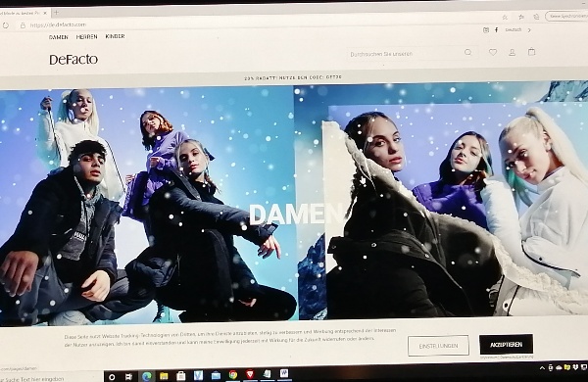Accept cookies with AKZEPTIEREN button
The image size is (588, 382).
tap(506, 344)
